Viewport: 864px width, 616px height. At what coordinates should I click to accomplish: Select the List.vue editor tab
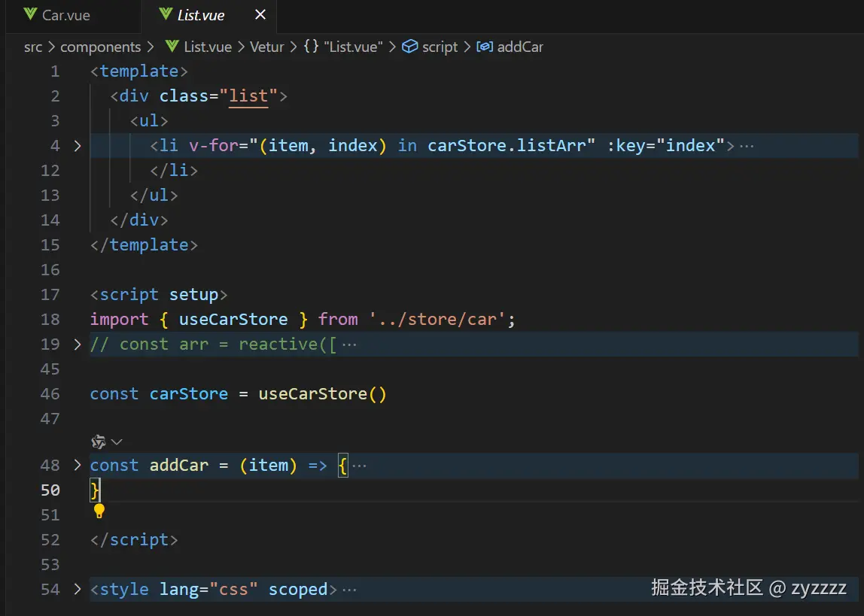(x=208, y=15)
